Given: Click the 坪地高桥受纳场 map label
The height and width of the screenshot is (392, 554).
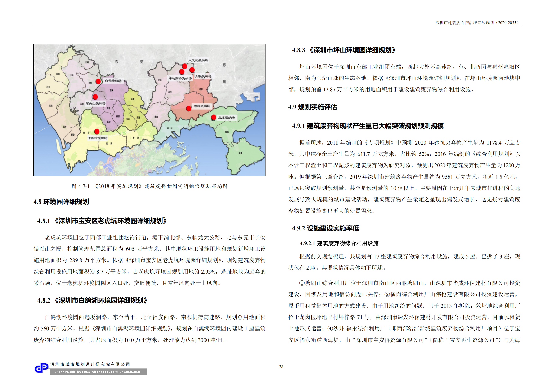Looking at the screenshot, I should click(x=180, y=78).
